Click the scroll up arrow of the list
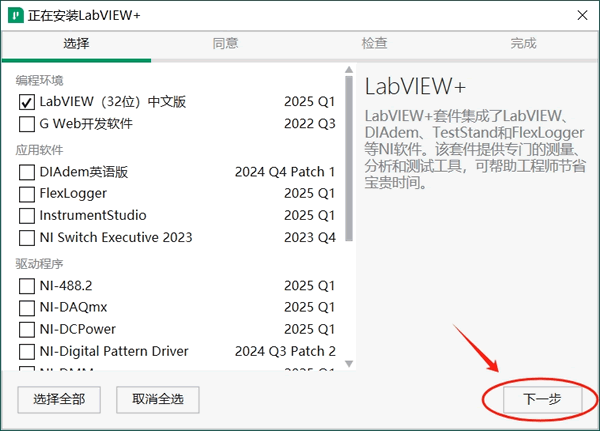The width and height of the screenshot is (600, 431). click(x=349, y=70)
